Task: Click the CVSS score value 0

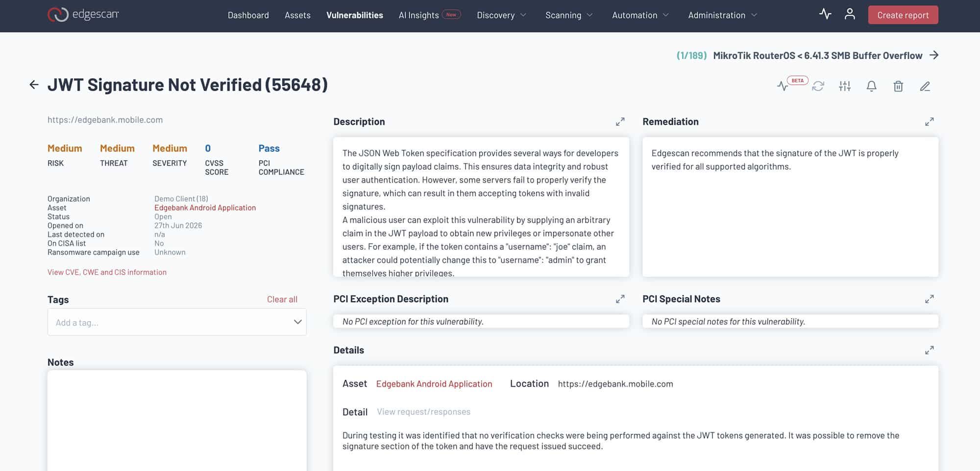Action: pyautogui.click(x=208, y=148)
